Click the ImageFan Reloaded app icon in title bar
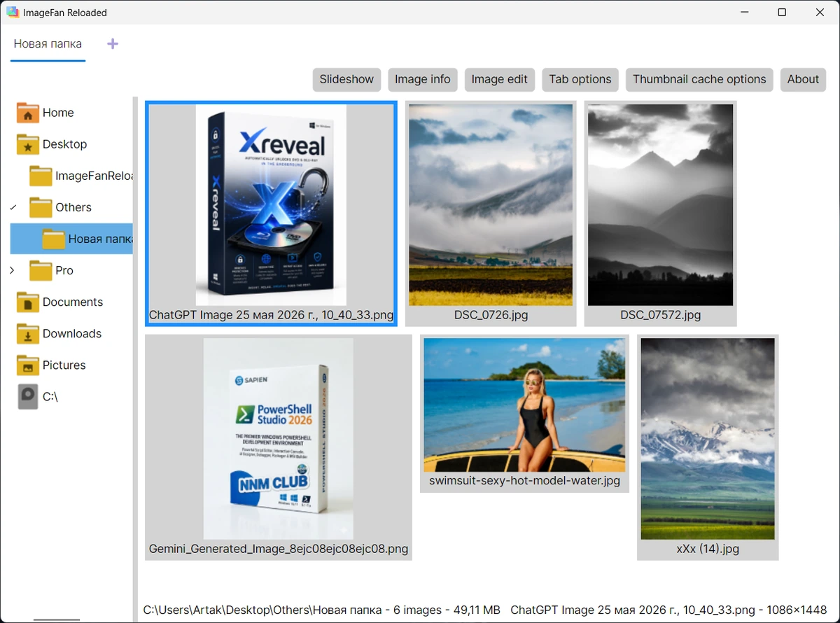 click(12, 13)
